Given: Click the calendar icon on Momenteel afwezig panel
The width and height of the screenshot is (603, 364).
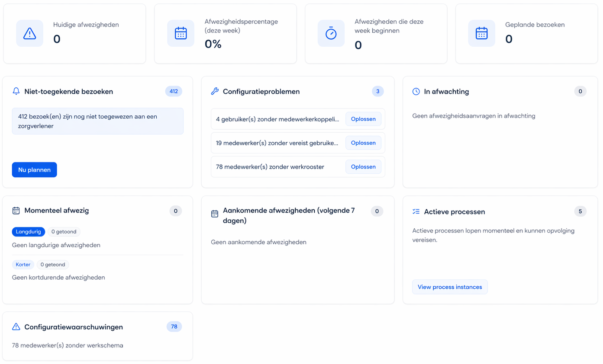Looking at the screenshot, I should click(16, 211).
